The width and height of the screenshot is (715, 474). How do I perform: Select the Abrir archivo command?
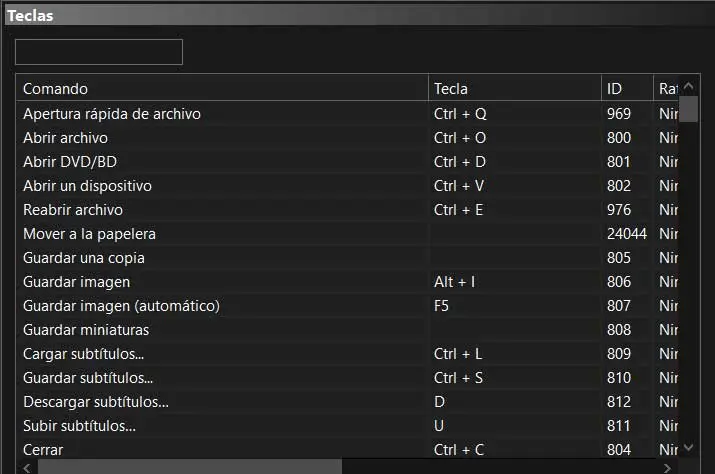pos(66,138)
